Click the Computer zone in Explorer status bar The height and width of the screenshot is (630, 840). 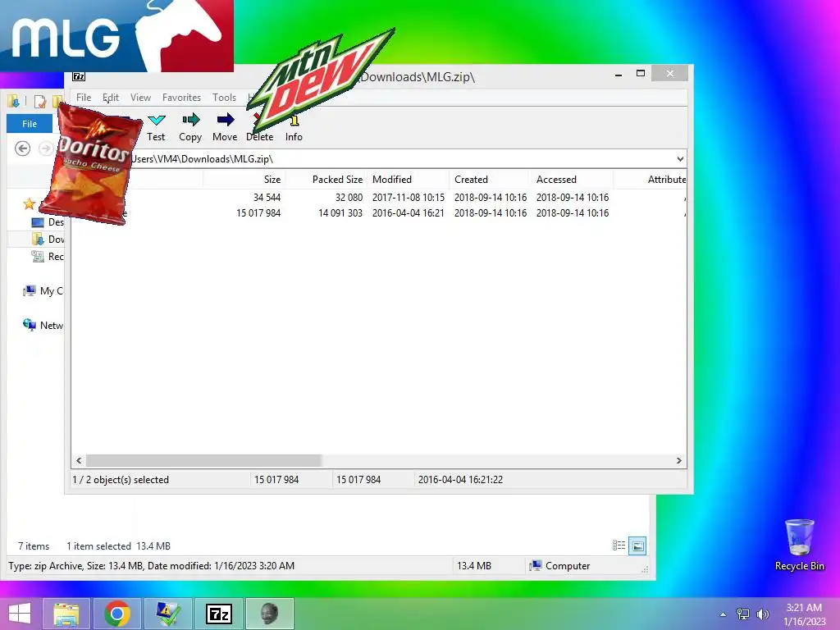559,566
